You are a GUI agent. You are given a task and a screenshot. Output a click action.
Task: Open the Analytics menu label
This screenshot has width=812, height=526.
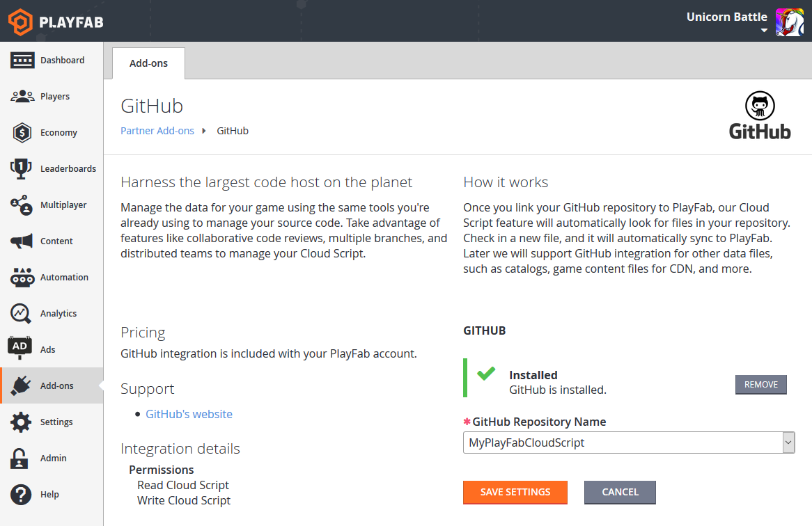(x=58, y=313)
